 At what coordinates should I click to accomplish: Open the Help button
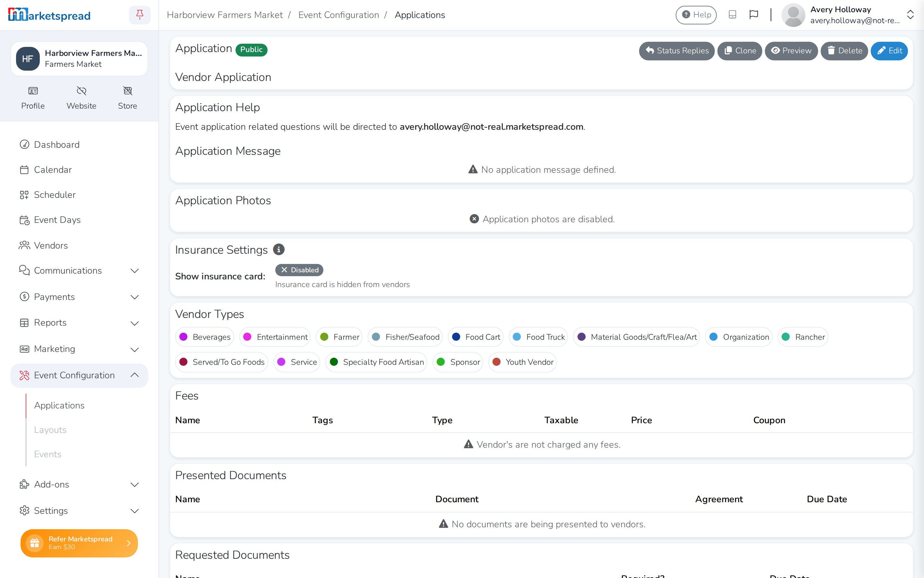tap(696, 15)
